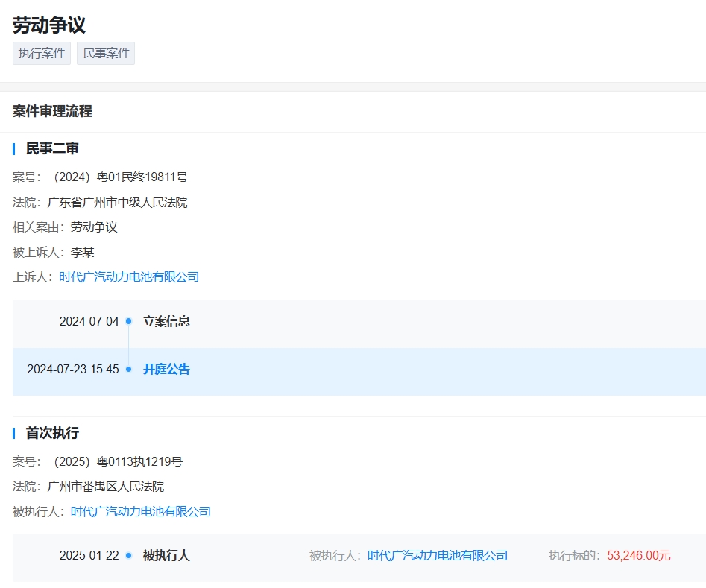Click court name 广州市番禺区人民法院
The width and height of the screenshot is (706, 588).
(x=105, y=487)
